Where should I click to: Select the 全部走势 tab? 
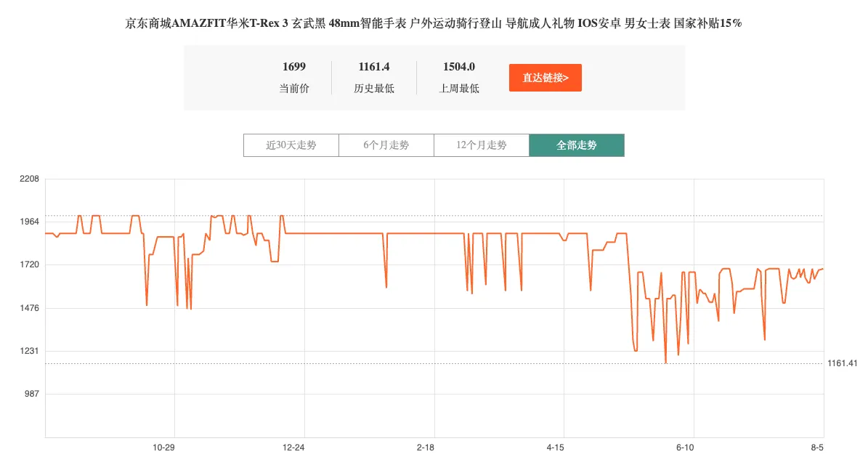pos(576,145)
